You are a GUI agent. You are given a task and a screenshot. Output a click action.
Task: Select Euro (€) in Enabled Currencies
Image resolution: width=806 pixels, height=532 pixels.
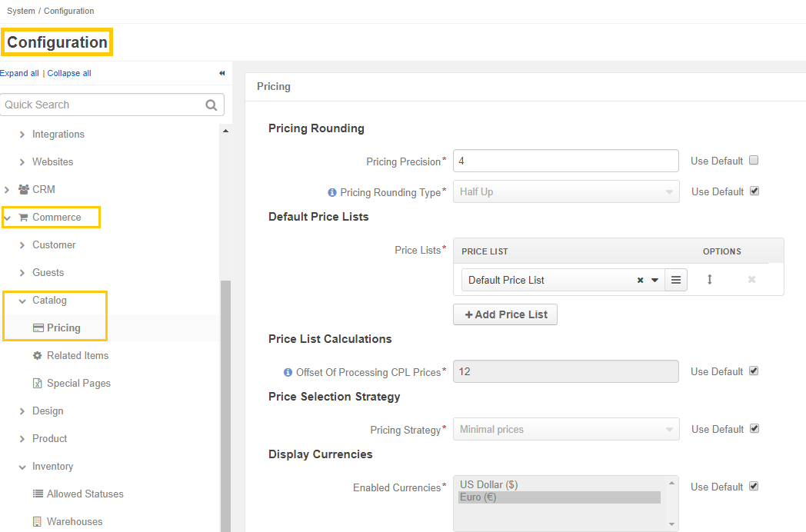point(559,497)
